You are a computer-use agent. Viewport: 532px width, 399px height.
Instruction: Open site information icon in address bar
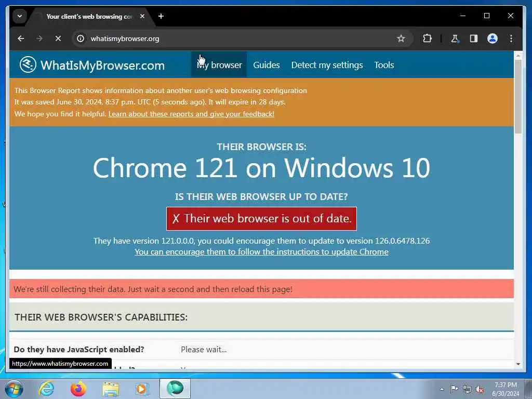(x=81, y=38)
